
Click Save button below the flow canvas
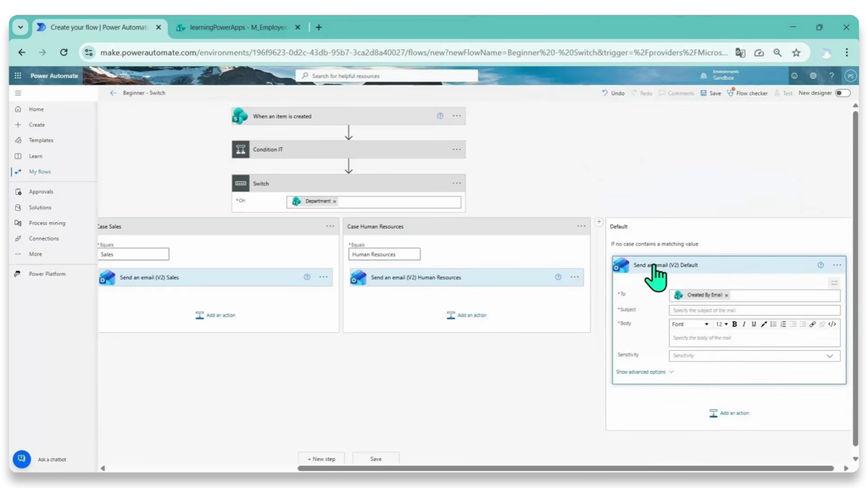[x=376, y=458]
